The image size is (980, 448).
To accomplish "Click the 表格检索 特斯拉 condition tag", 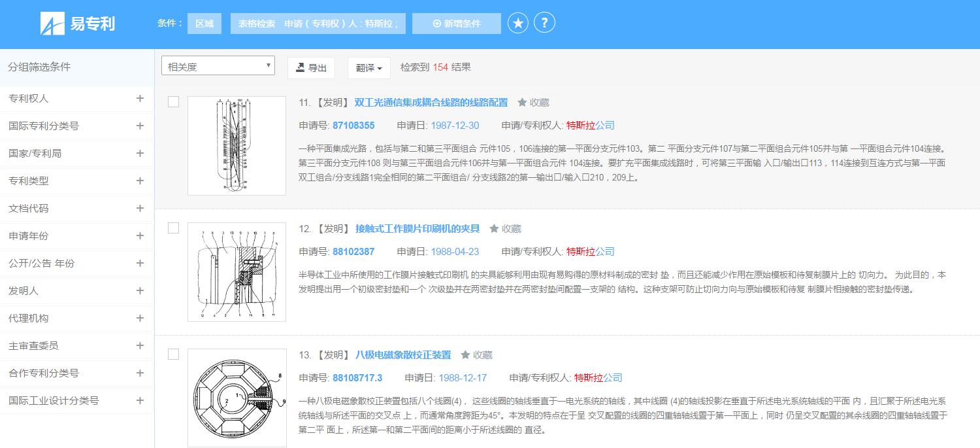I will [318, 24].
